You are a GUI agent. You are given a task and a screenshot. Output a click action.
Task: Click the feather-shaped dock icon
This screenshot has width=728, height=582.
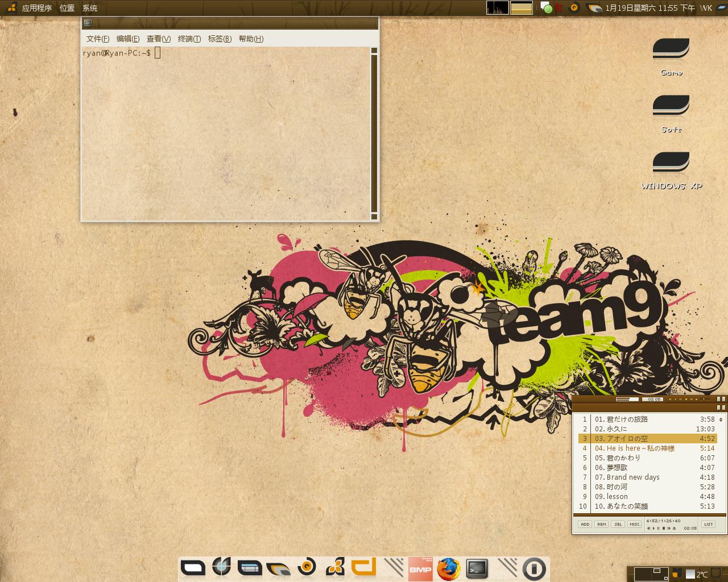[278, 568]
